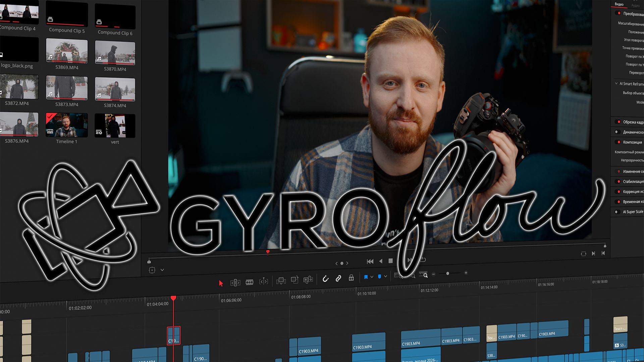The width and height of the screenshot is (644, 362).
Task: Select the Видео tab in Inspector
Action: point(619,4)
